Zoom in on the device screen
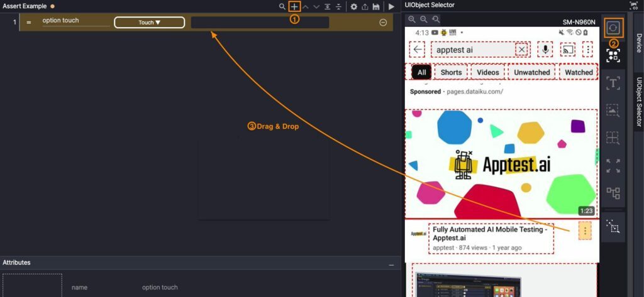 (x=412, y=20)
